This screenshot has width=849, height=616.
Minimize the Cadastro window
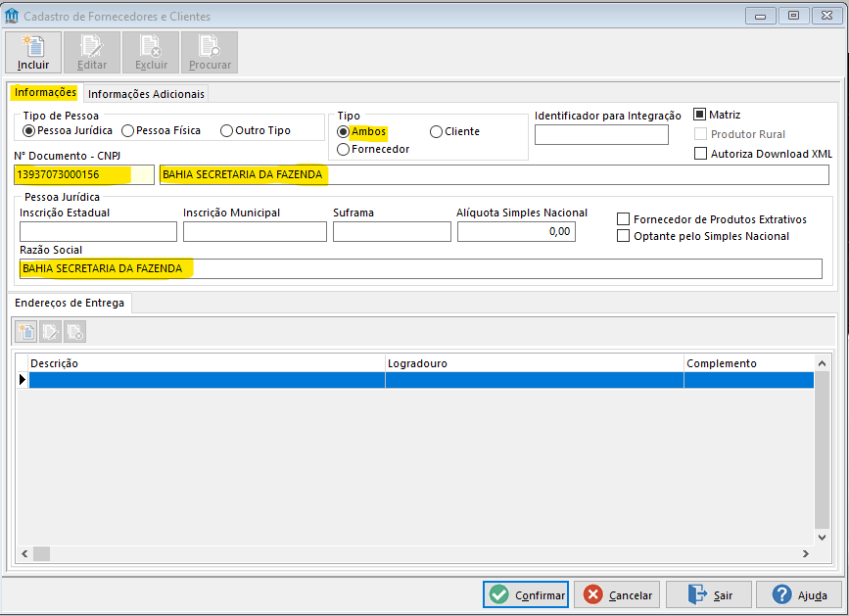tap(760, 16)
